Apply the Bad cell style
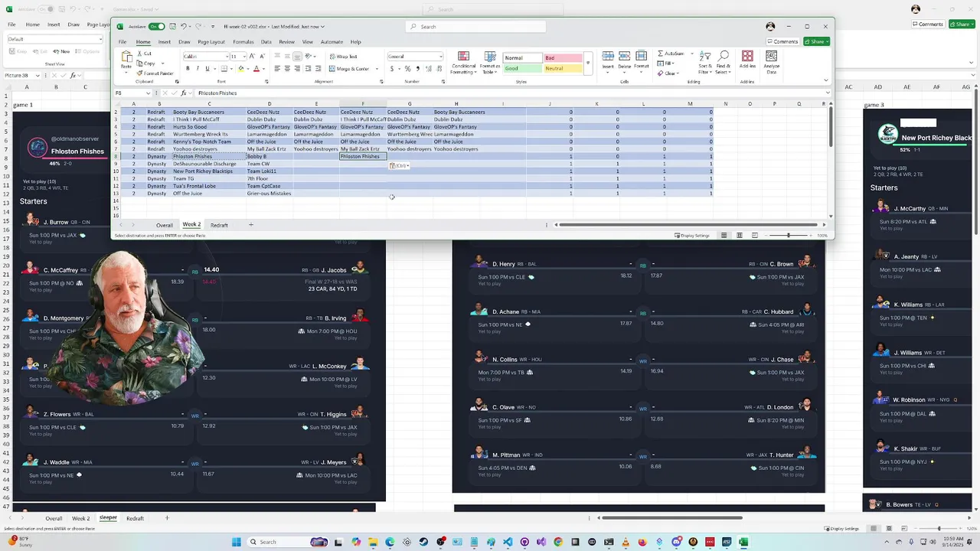 tap(562, 57)
